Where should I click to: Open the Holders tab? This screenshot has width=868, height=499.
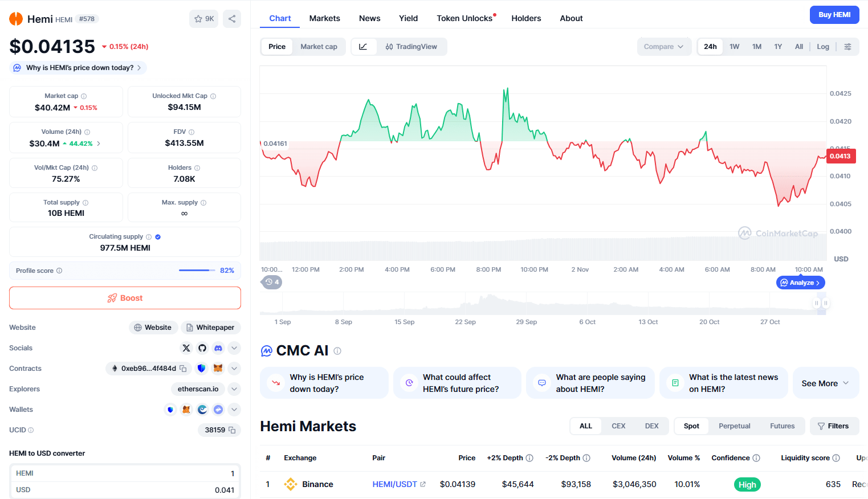pyautogui.click(x=526, y=18)
